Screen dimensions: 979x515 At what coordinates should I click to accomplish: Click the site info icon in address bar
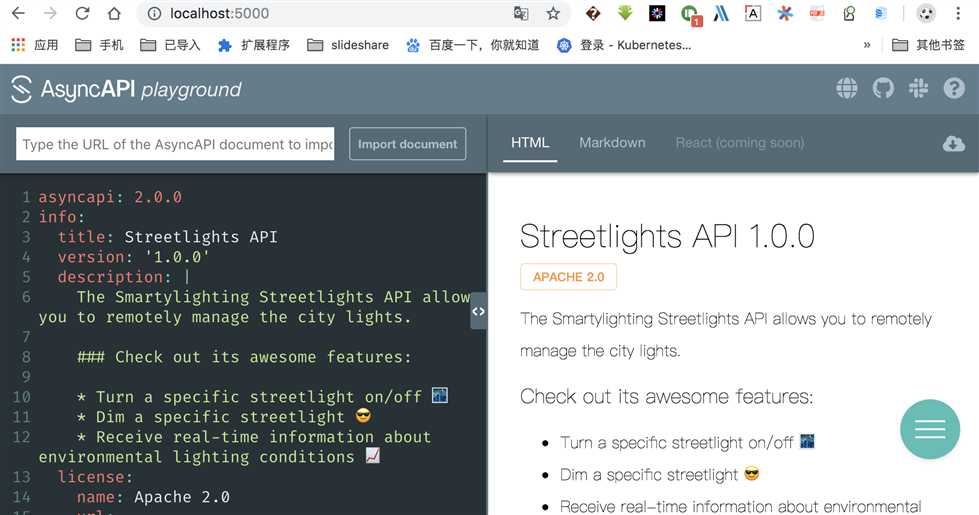pos(154,13)
